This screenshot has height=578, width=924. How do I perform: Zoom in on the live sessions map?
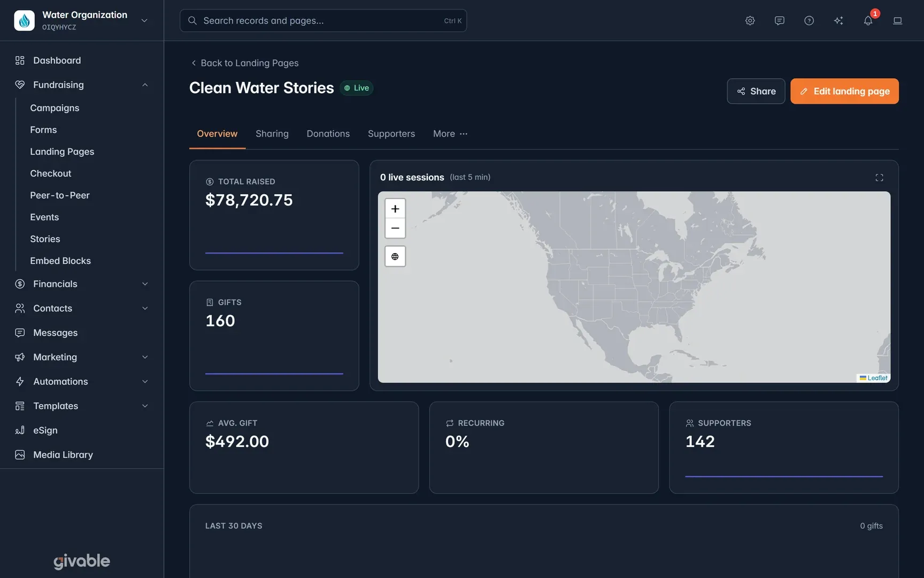click(x=395, y=209)
